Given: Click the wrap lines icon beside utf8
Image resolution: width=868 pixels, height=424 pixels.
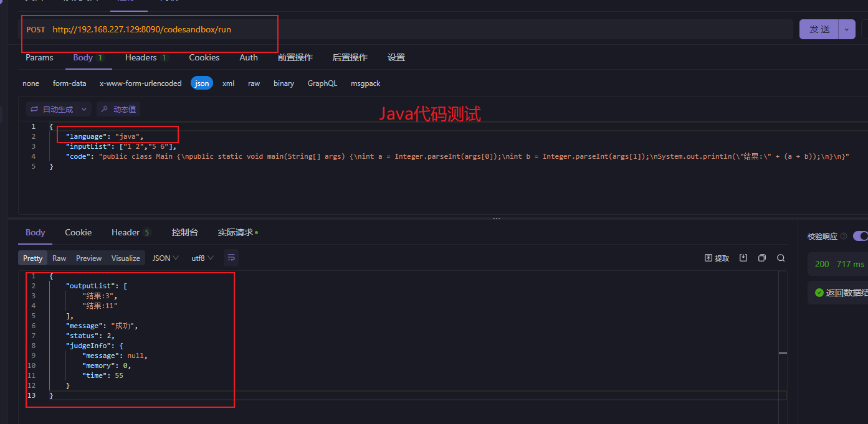Looking at the screenshot, I should [231, 258].
